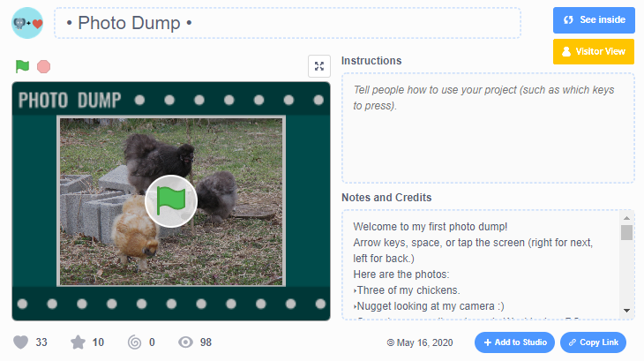This screenshot has height=361, width=644.
Task: View remixes using the spiral icon
Action: 134,342
